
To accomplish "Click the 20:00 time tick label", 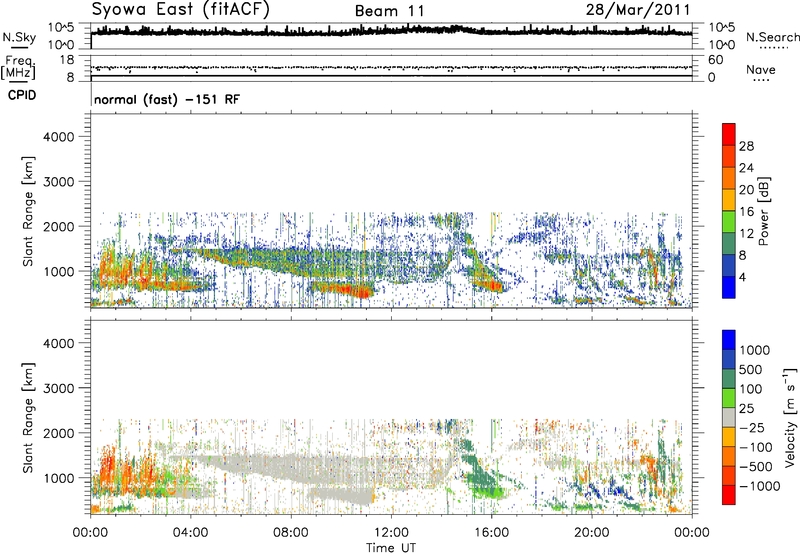I will (x=591, y=533).
